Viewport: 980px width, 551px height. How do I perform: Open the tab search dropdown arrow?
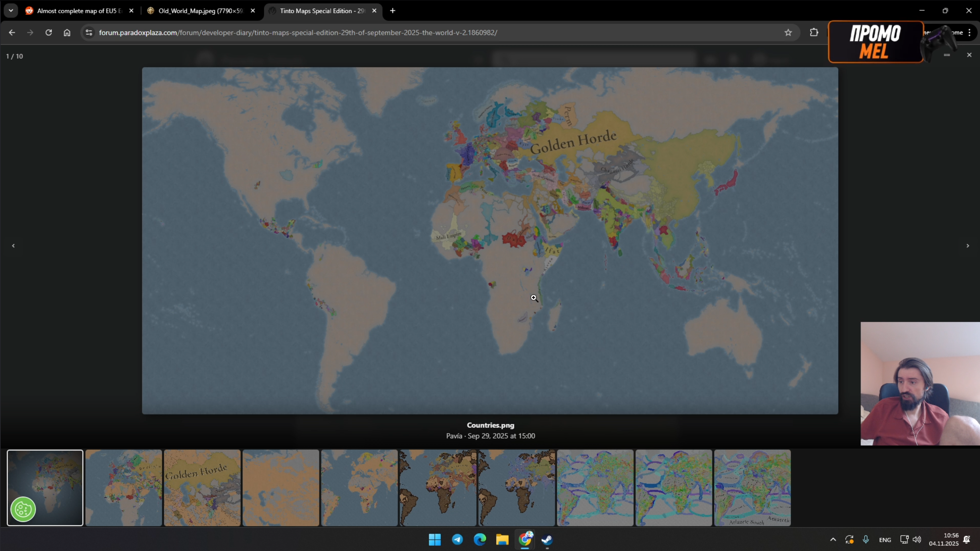(11, 11)
